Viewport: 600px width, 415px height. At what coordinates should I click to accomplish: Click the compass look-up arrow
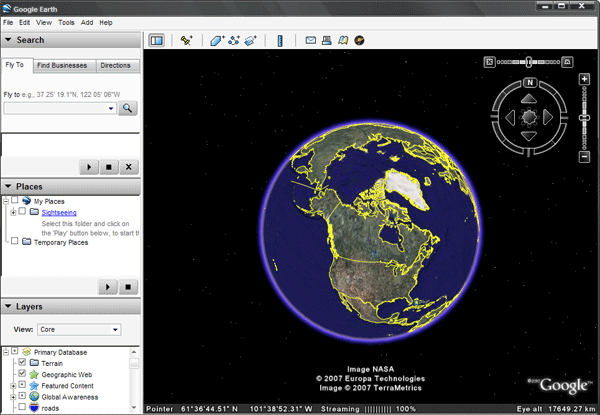click(529, 99)
